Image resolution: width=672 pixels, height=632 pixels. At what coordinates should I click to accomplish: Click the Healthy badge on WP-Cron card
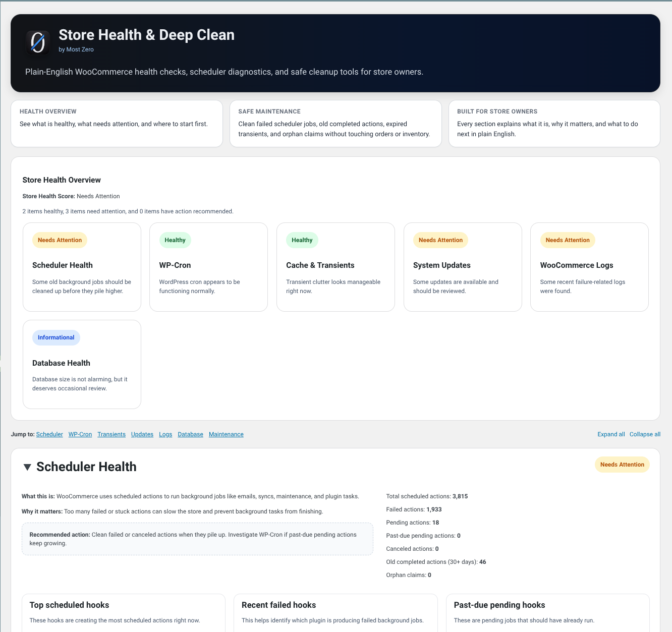pyautogui.click(x=175, y=240)
